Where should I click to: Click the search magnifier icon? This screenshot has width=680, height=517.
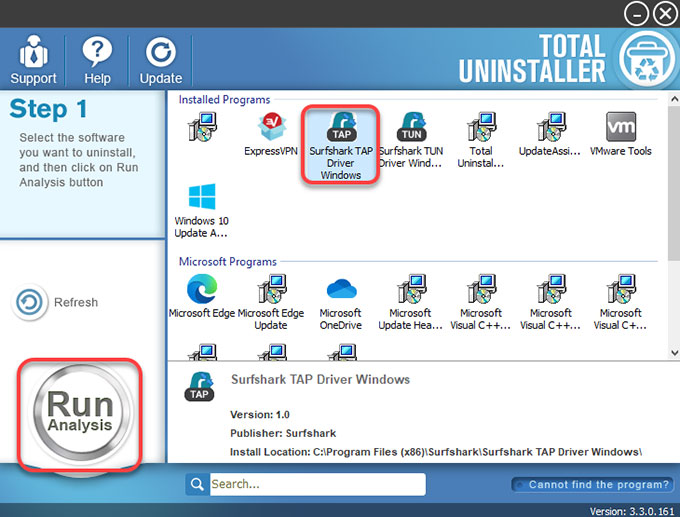pos(197,484)
